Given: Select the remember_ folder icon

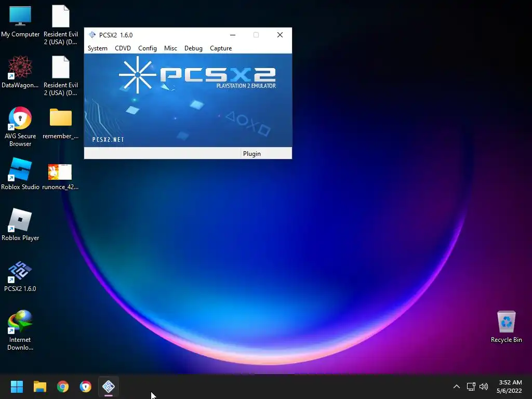Looking at the screenshot, I should click(61, 124).
